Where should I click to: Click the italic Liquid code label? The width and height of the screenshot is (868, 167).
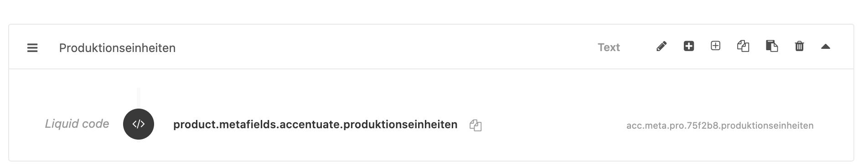point(77,124)
